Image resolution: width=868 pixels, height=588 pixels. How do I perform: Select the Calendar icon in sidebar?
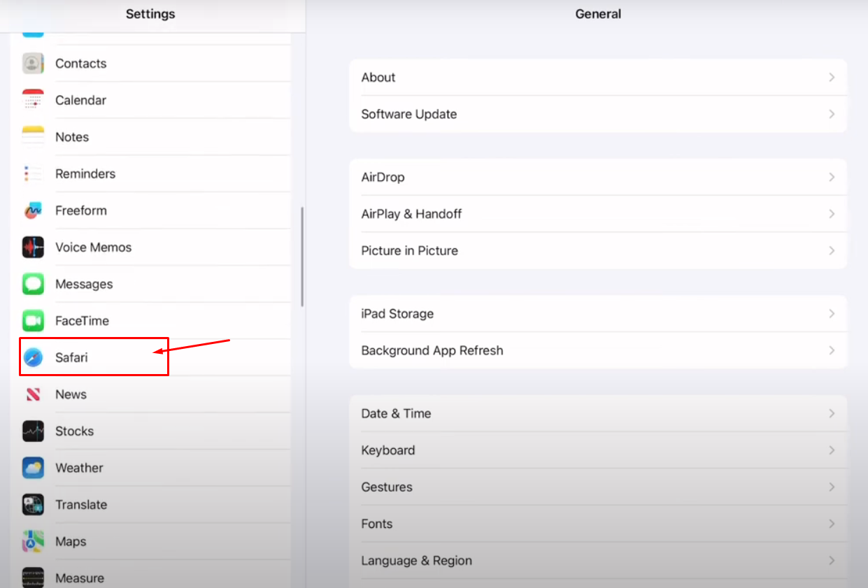[33, 100]
